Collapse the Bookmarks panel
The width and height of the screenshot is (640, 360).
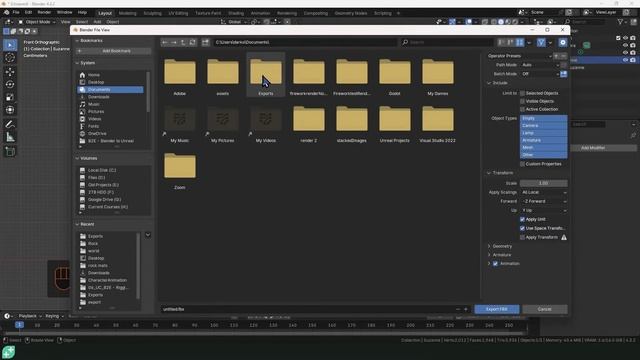[77, 40]
